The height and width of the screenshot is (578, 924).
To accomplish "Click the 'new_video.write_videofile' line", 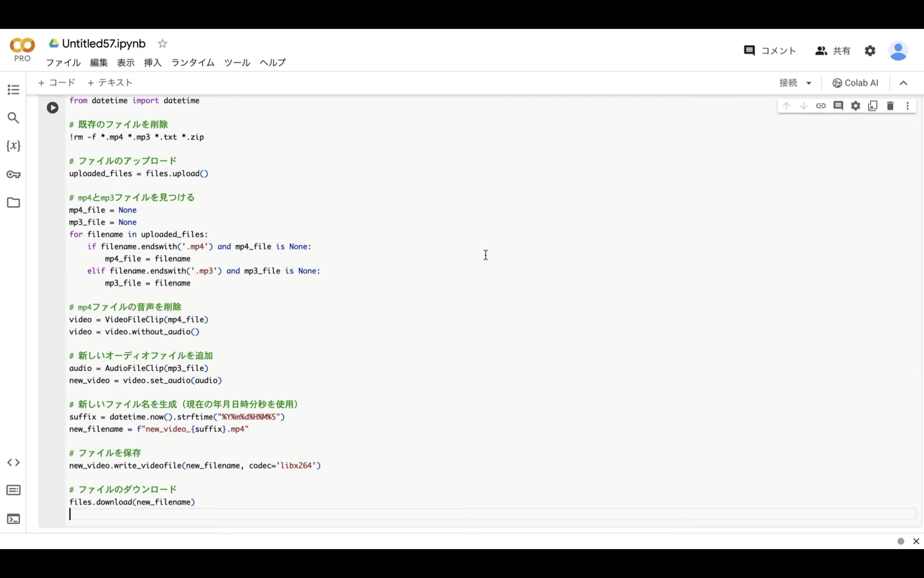I will (195, 466).
